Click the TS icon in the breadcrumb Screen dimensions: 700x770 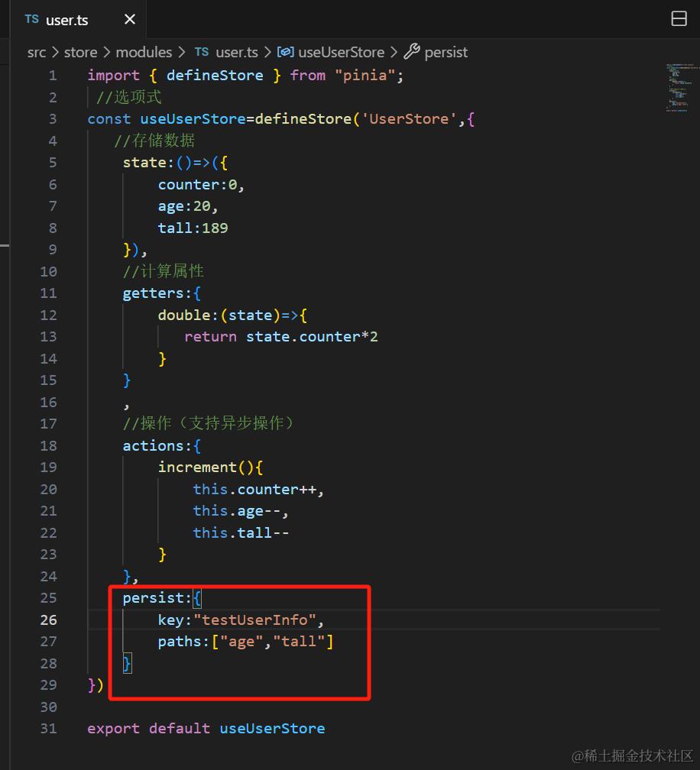coord(202,52)
